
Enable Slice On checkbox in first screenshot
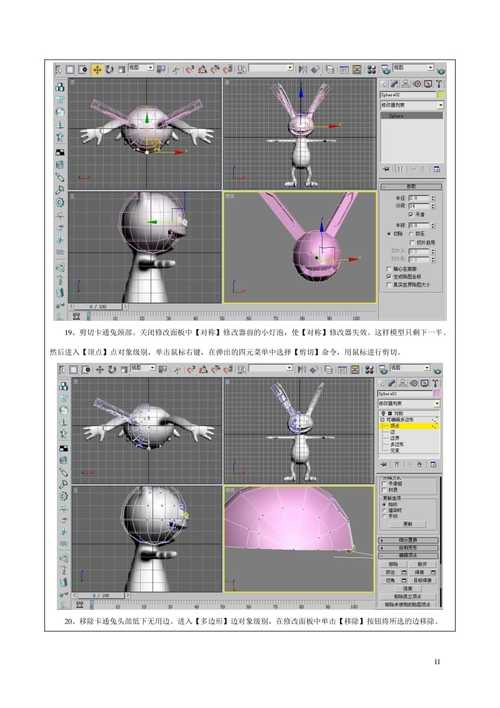(412, 242)
